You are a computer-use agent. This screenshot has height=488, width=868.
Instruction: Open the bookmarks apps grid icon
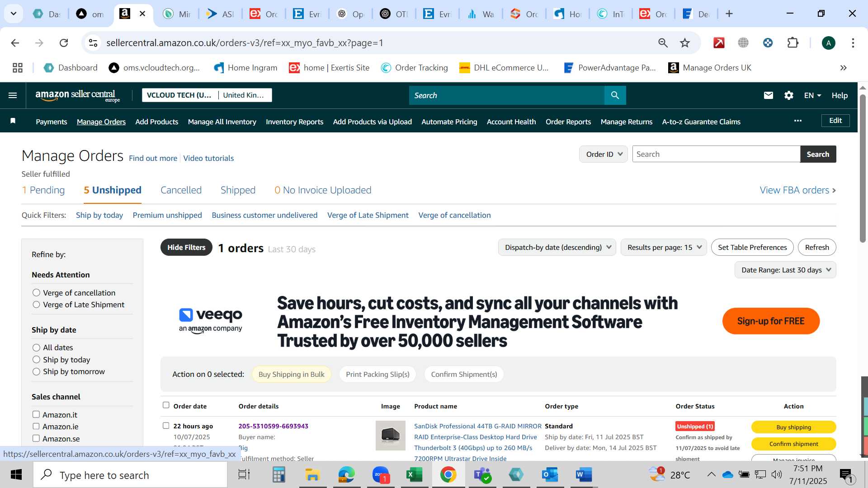coord(18,68)
